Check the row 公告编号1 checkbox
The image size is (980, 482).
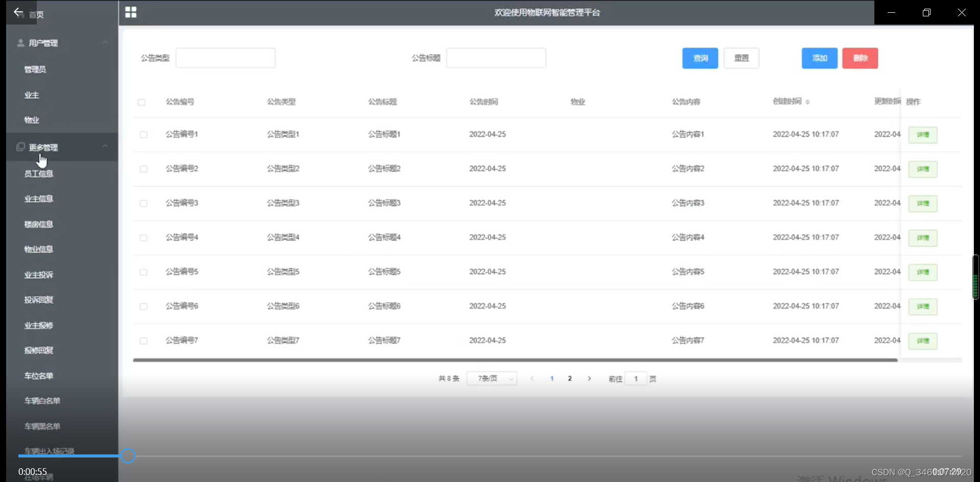[x=143, y=135]
